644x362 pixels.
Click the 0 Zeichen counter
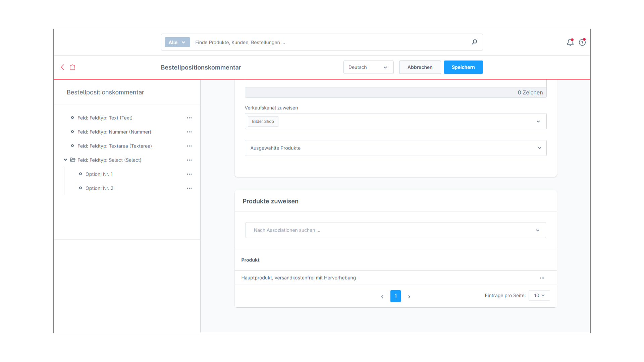[530, 93]
